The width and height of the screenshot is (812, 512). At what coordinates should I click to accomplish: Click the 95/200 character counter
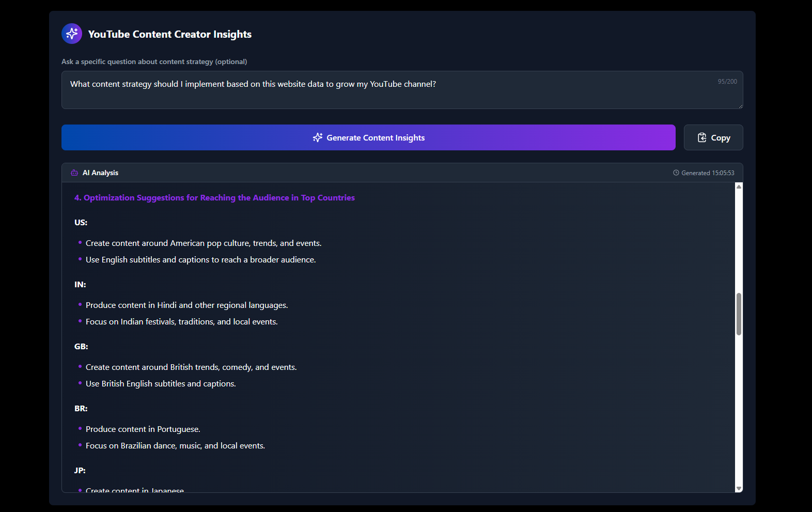pyautogui.click(x=727, y=82)
